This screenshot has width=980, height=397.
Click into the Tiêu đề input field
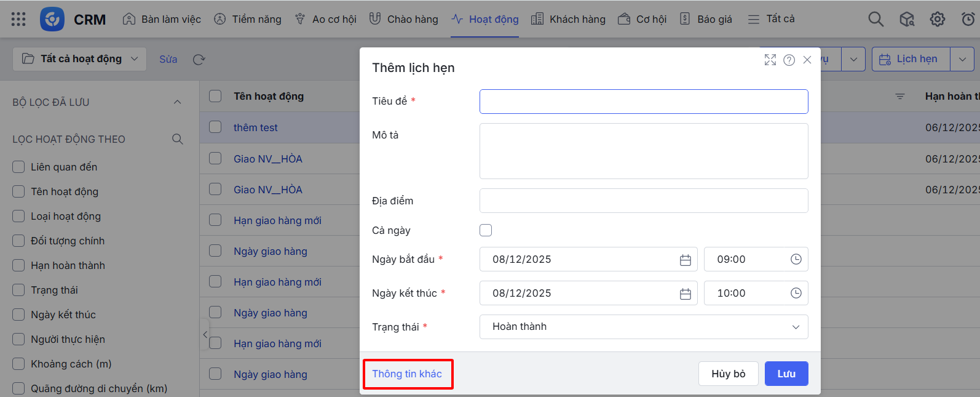coord(643,102)
